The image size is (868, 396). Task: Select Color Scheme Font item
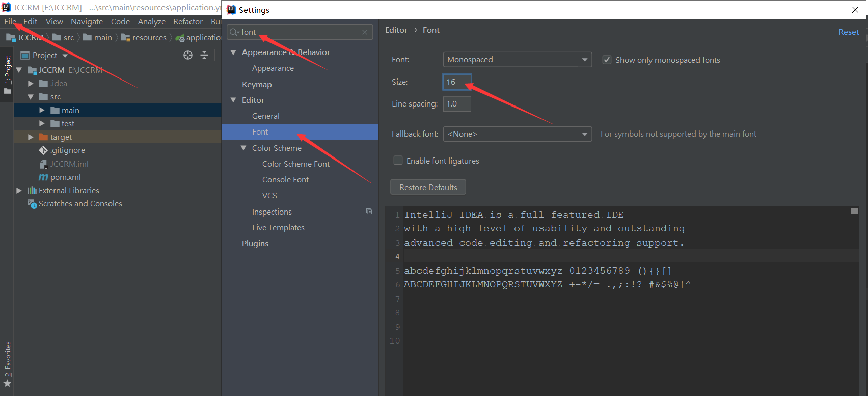tap(296, 164)
